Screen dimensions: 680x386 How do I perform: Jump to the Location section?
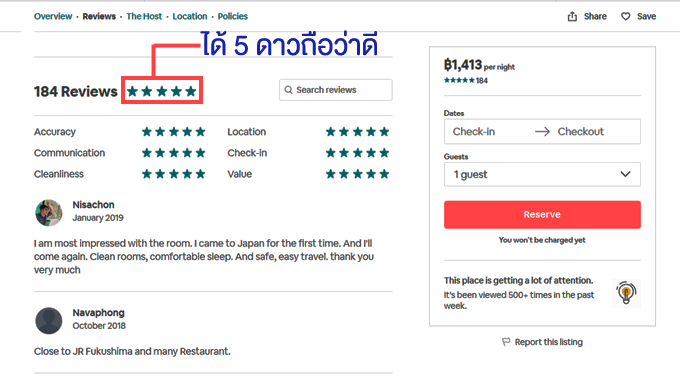(x=190, y=16)
